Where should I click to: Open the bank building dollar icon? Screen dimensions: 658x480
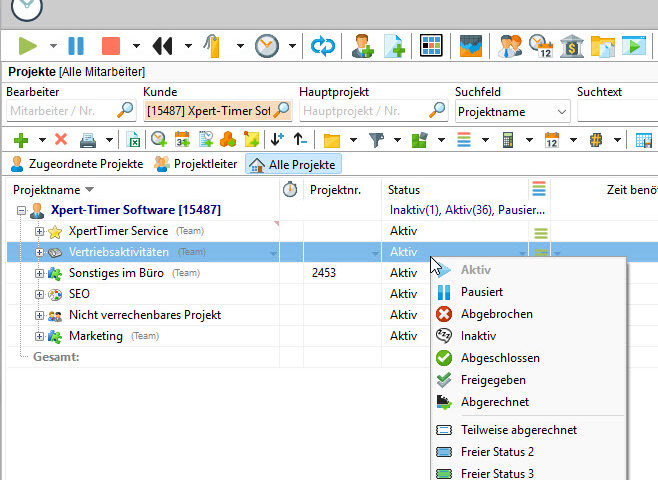pos(572,45)
